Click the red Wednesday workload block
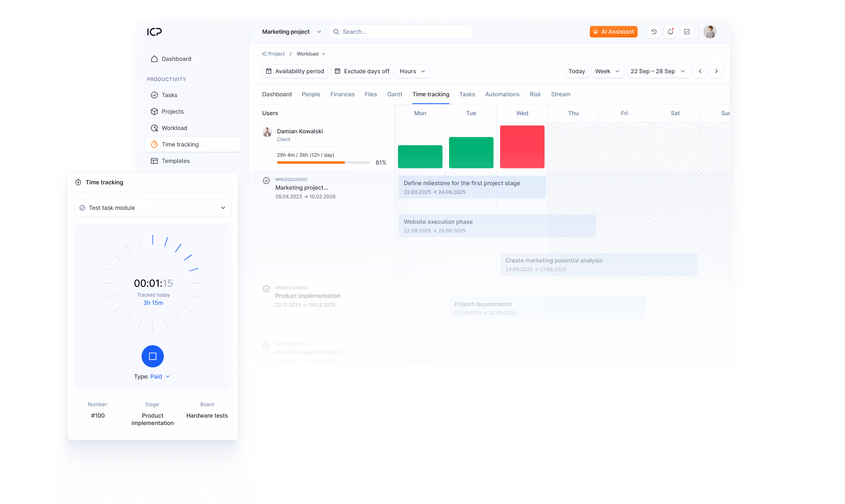This screenshot has height=504, width=845. [522, 147]
